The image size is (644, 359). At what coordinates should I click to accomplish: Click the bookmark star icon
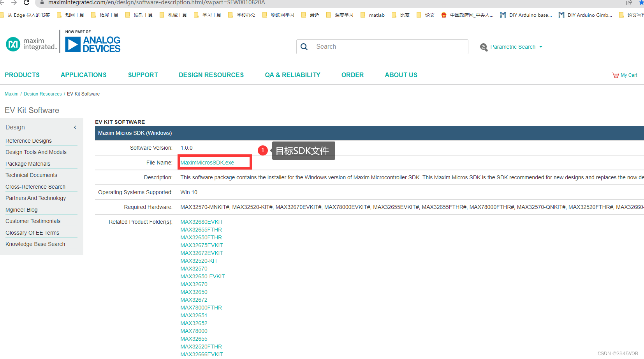pyautogui.click(x=641, y=2)
